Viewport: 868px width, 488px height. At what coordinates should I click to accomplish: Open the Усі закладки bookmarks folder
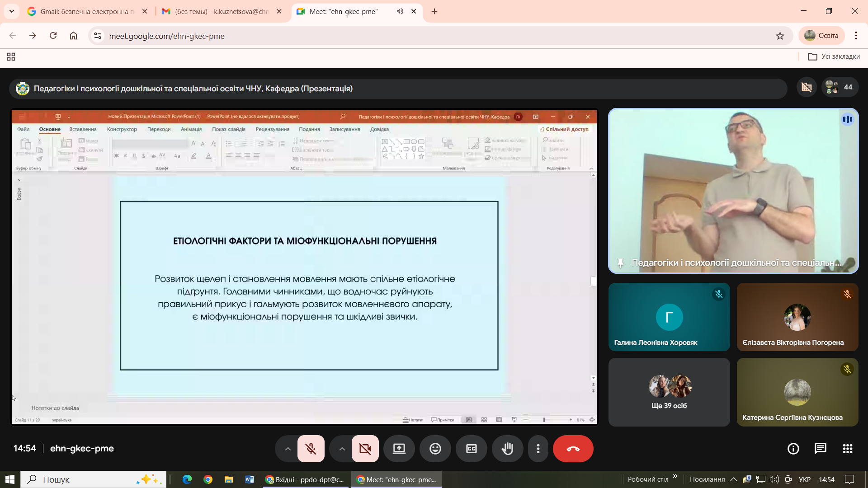(x=834, y=56)
